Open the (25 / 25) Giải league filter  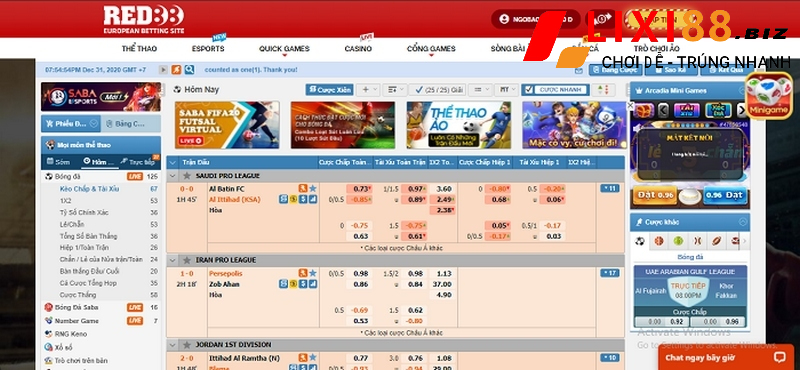pyautogui.click(x=437, y=90)
